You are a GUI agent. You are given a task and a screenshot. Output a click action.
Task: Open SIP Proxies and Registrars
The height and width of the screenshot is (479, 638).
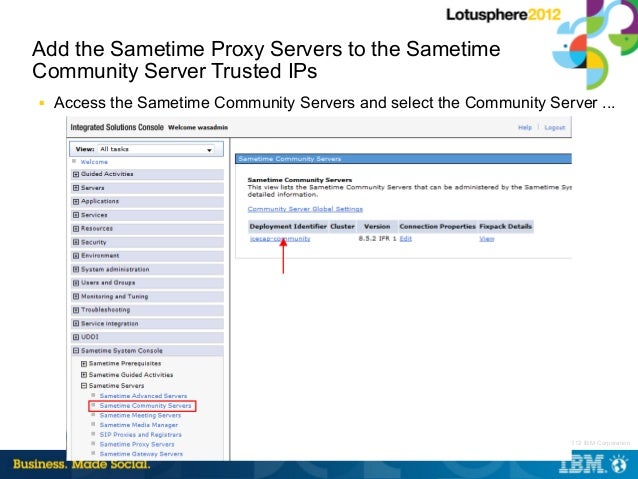pos(141,435)
